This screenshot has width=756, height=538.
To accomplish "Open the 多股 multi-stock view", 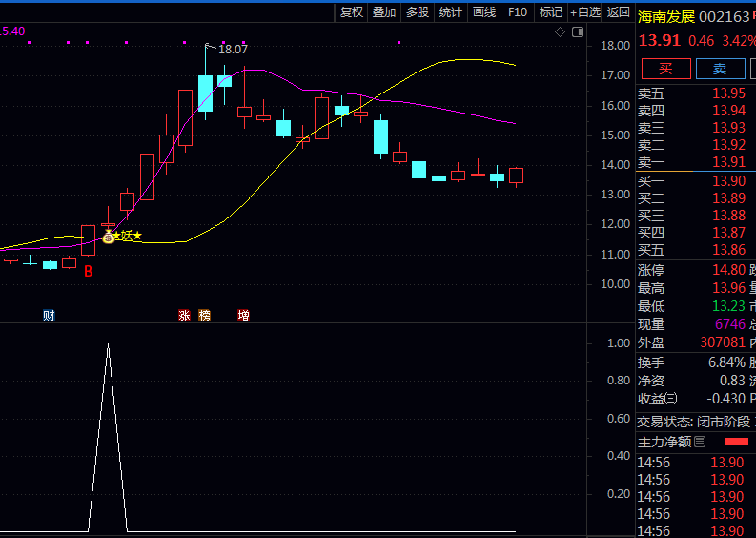I will point(418,11).
